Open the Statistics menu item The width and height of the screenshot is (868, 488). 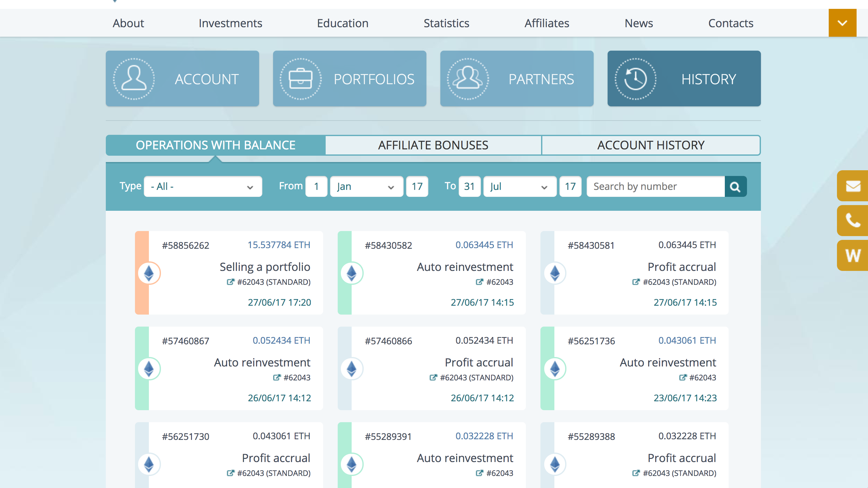(446, 23)
